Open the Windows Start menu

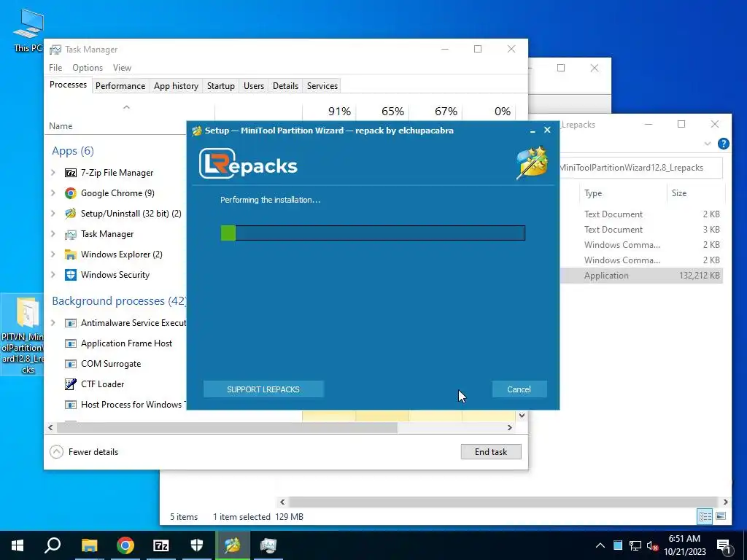(18, 545)
